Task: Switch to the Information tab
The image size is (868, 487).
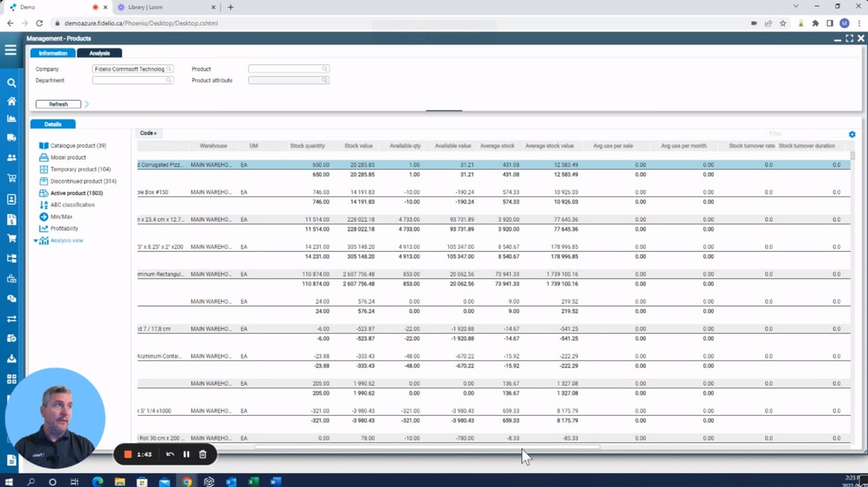Action: [53, 53]
